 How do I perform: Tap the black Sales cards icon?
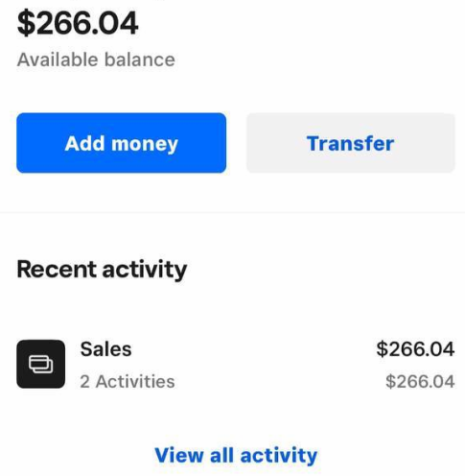click(40, 364)
